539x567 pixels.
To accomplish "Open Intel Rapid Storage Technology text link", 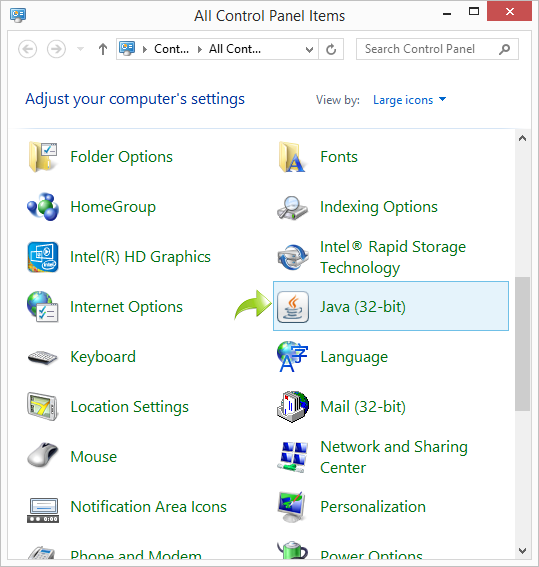I will [x=393, y=257].
